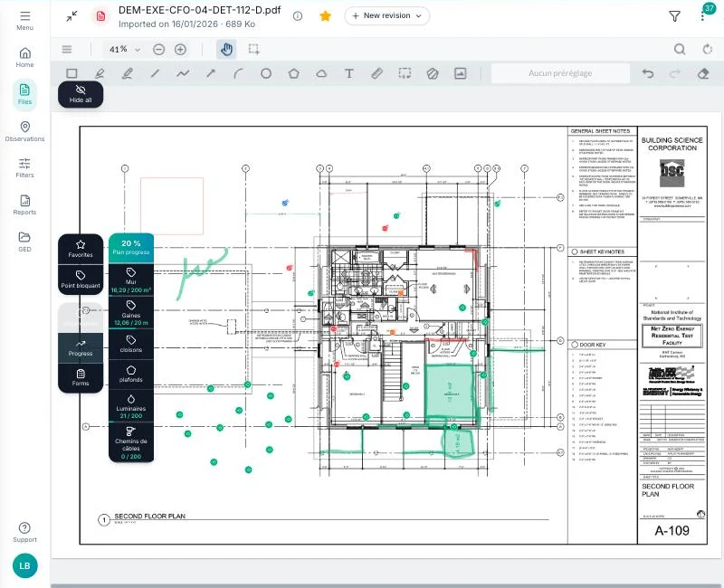Open the Menu hamburger in the sidebar

coord(25,21)
